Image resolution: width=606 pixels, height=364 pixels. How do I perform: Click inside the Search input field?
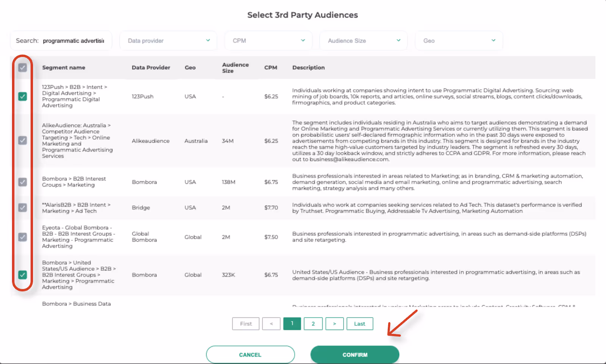coord(74,41)
